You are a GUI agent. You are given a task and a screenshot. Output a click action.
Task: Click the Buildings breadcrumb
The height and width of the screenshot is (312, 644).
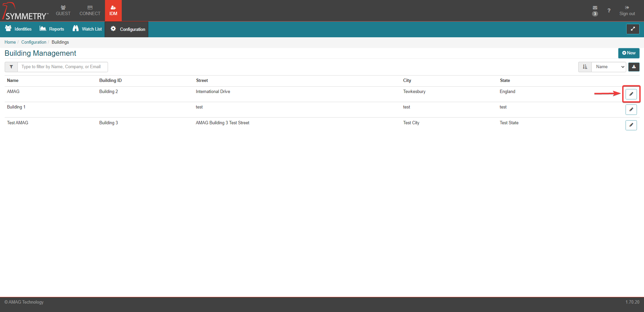[x=60, y=42]
